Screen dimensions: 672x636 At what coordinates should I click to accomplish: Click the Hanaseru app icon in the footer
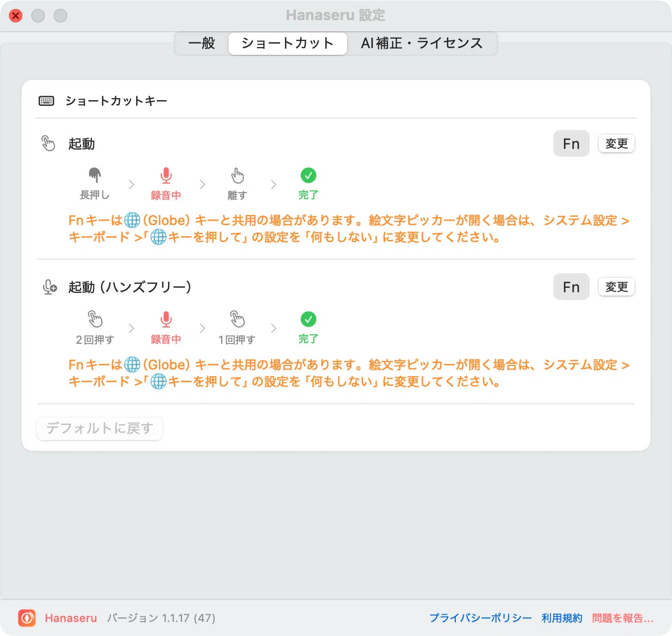(27, 618)
